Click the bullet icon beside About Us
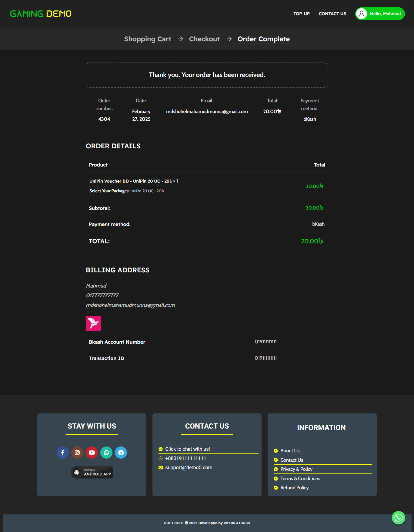Viewport: 414px width, 532px height. coord(276,451)
